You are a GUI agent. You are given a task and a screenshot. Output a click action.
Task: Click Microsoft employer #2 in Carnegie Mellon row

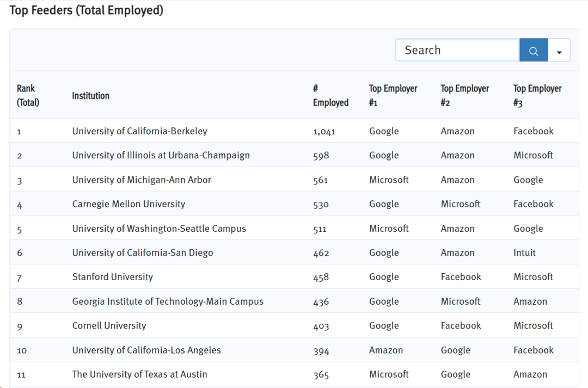point(461,204)
